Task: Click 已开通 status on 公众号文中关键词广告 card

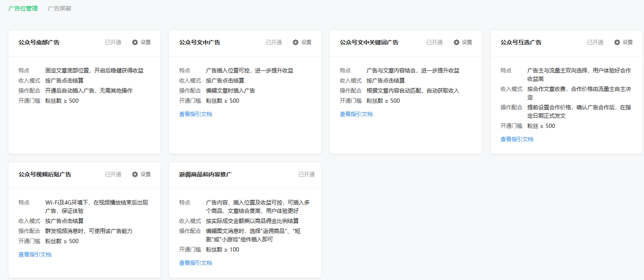Action: click(435, 42)
